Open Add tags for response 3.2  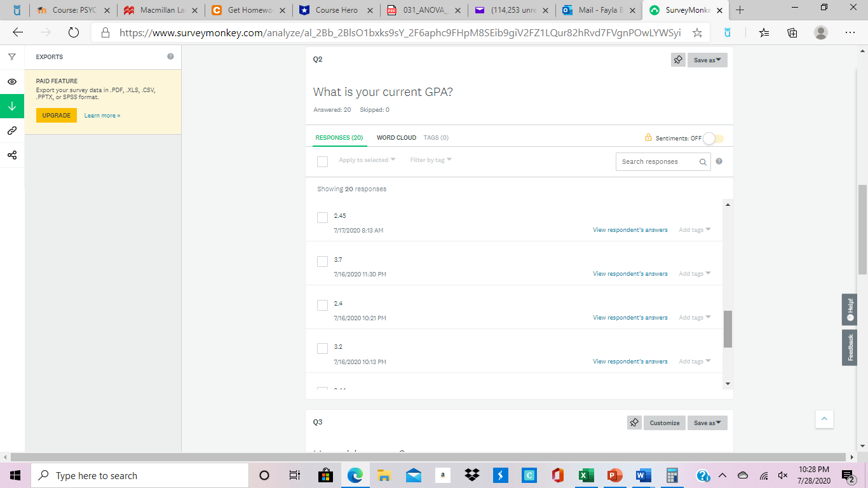(x=695, y=362)
